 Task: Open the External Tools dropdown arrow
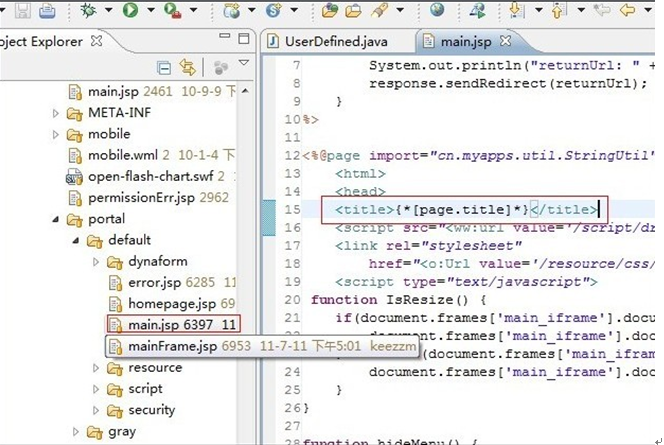point(193,10)
